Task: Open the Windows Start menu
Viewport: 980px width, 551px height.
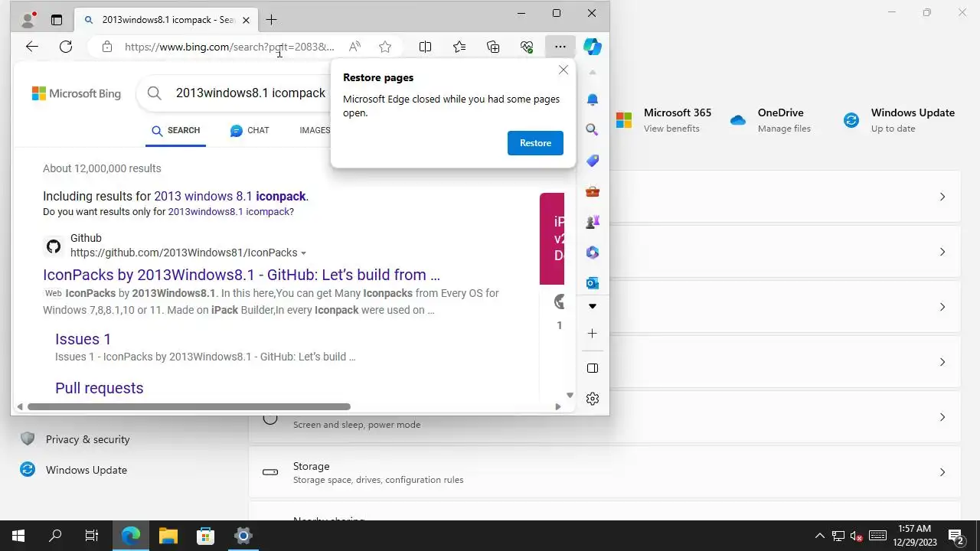Action: pos(18,536)
